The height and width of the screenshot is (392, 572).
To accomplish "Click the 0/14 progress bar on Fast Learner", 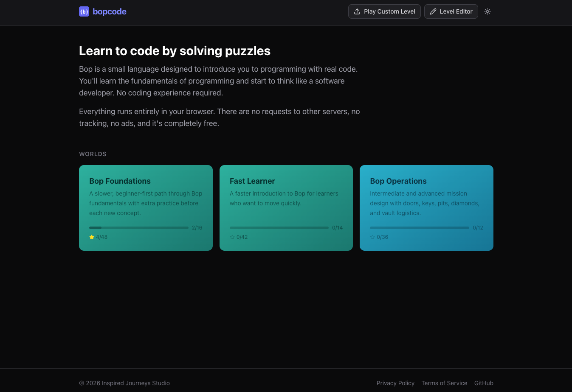I will [279, 227].
